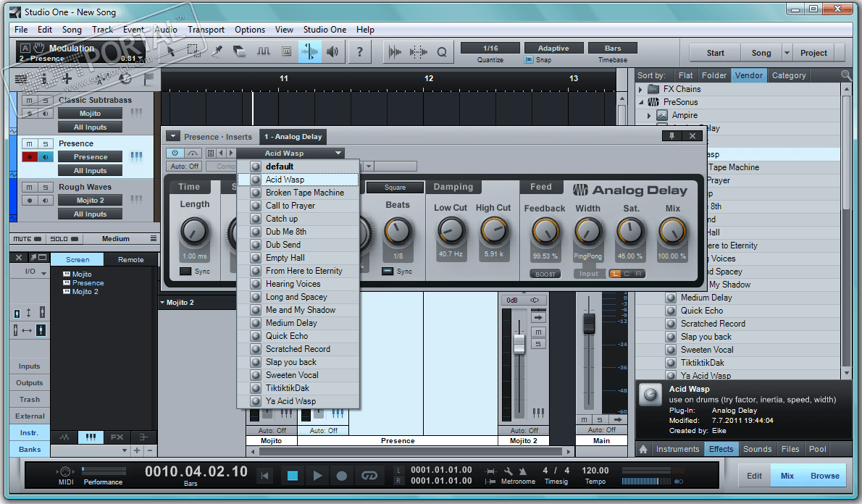Open the Acid Wasp preset dropdown
The image size is (862, 504).
click(x=290, y=153)
